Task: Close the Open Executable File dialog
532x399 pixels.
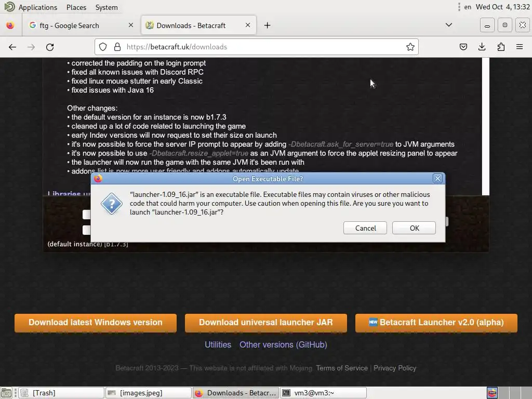Action: [437, 179]
